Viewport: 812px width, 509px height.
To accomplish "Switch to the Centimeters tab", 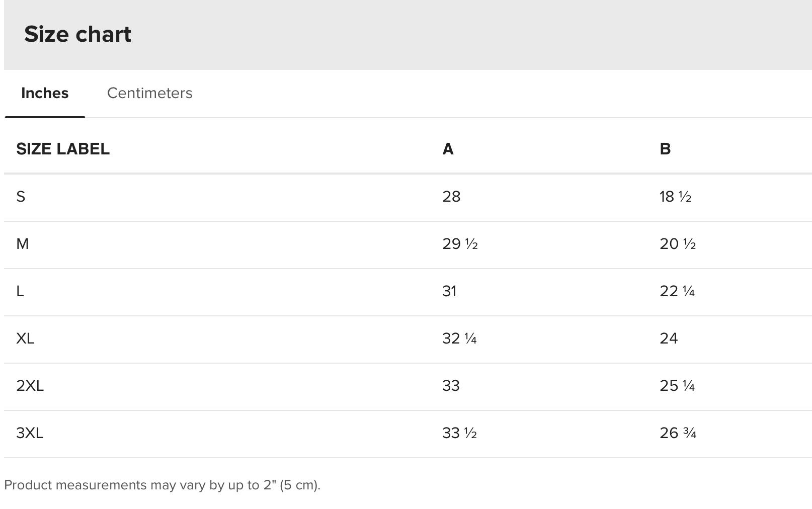I will click(x=149, y=93).
